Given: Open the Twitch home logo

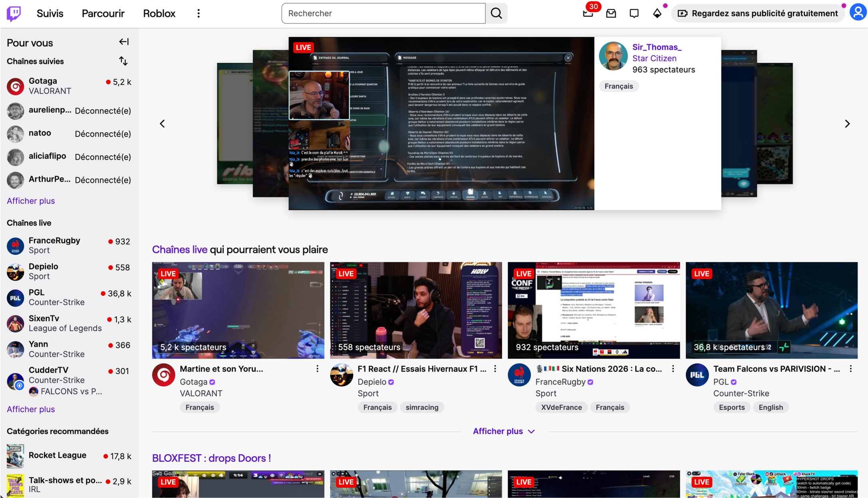Looking at the screenshot, I should 14,13.
